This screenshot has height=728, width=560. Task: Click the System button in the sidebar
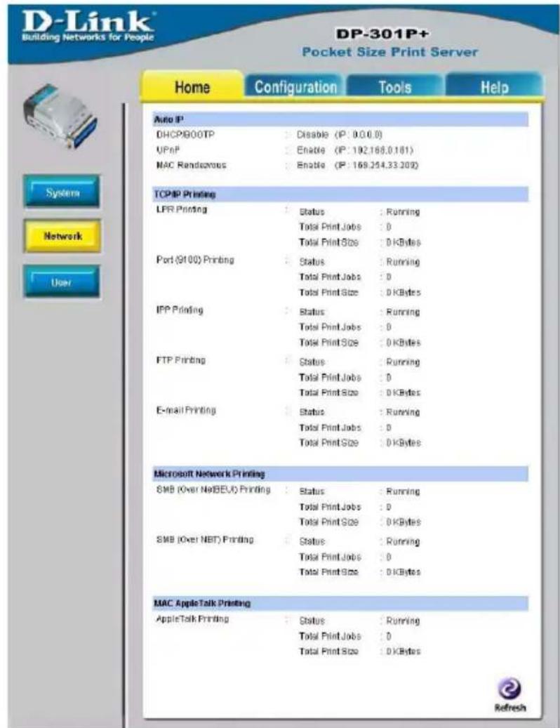click(x=62, y=191)
